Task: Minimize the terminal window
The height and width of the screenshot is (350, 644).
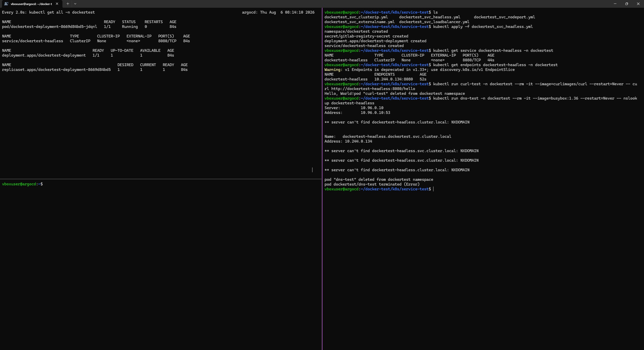Action: coord(615,4)
